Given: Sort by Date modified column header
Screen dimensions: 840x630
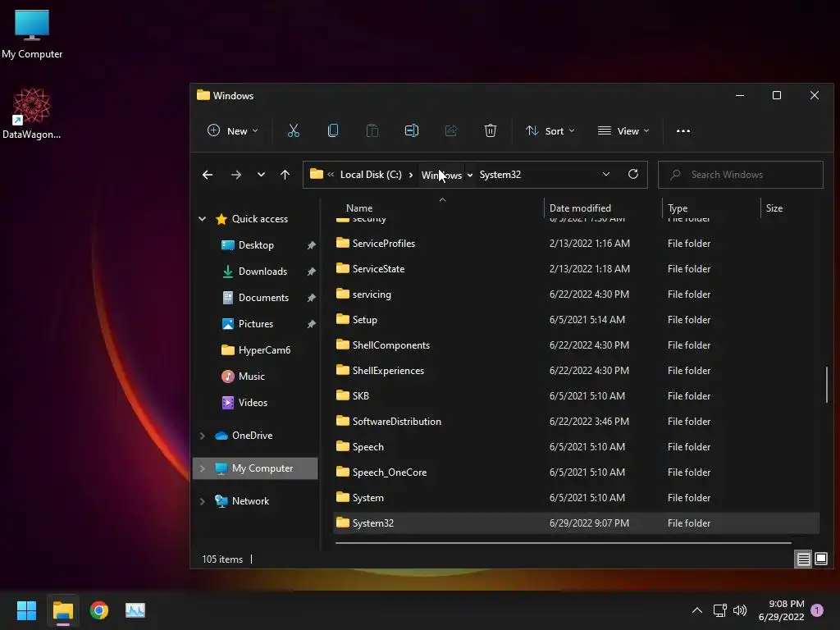Looking at the screenshot, I should (580, 208).
